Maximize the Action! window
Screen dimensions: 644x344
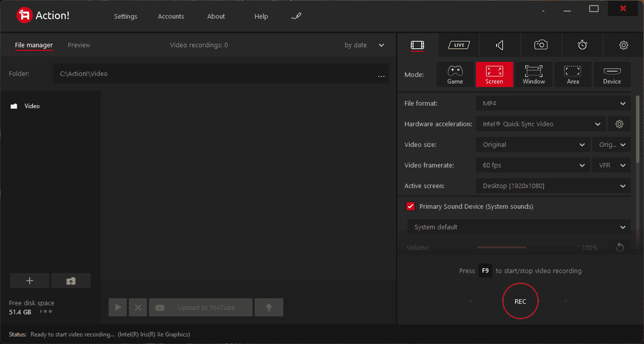[x=594, y=9]
